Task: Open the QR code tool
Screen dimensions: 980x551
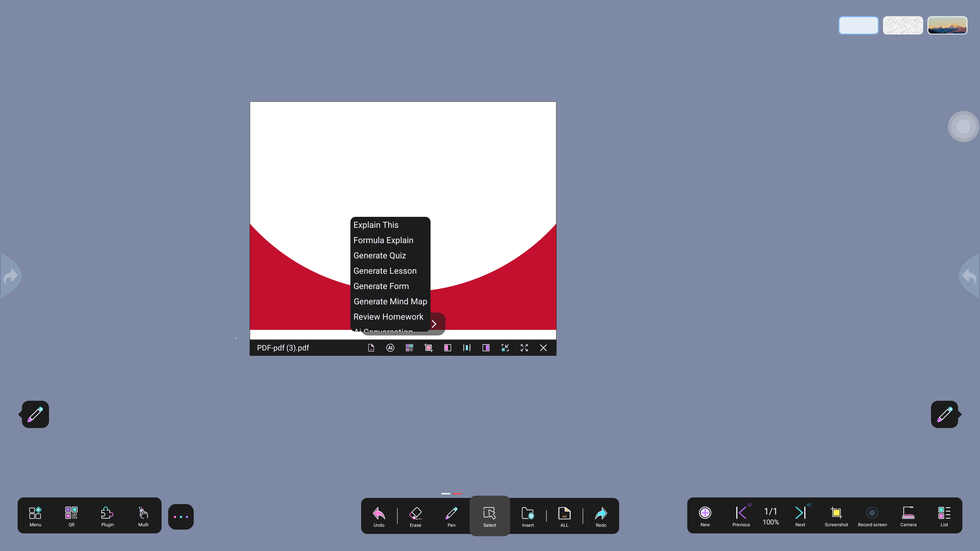Action: pos(71,516)
